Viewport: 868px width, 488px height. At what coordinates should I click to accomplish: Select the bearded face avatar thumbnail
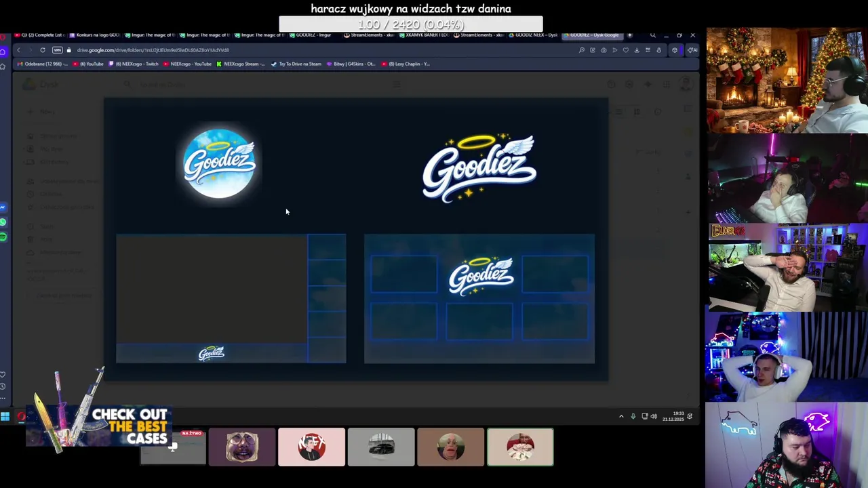pyautogui.click(x=242, y=447)
